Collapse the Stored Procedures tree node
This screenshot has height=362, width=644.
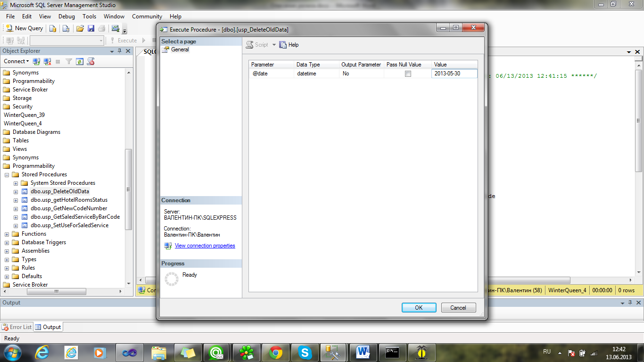pyautogui.click(x=7, y=174)
